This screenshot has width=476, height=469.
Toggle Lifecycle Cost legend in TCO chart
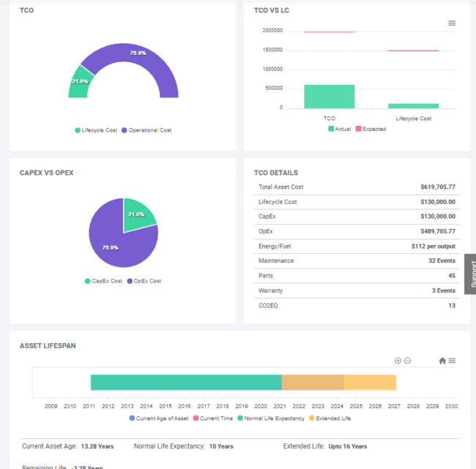point(96,130)
